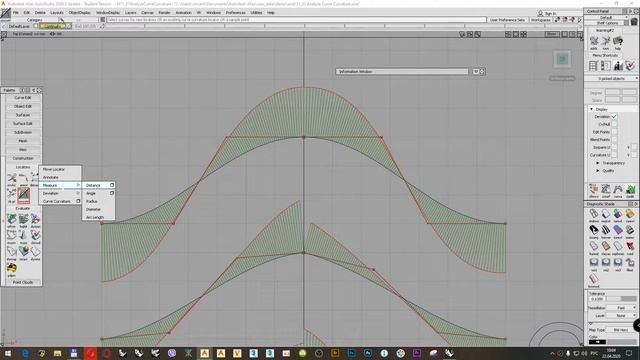Viewport: 640px width, 360px height.
Task: Click the vis3 diagnostic shade icon
Action: click(618, 262)
